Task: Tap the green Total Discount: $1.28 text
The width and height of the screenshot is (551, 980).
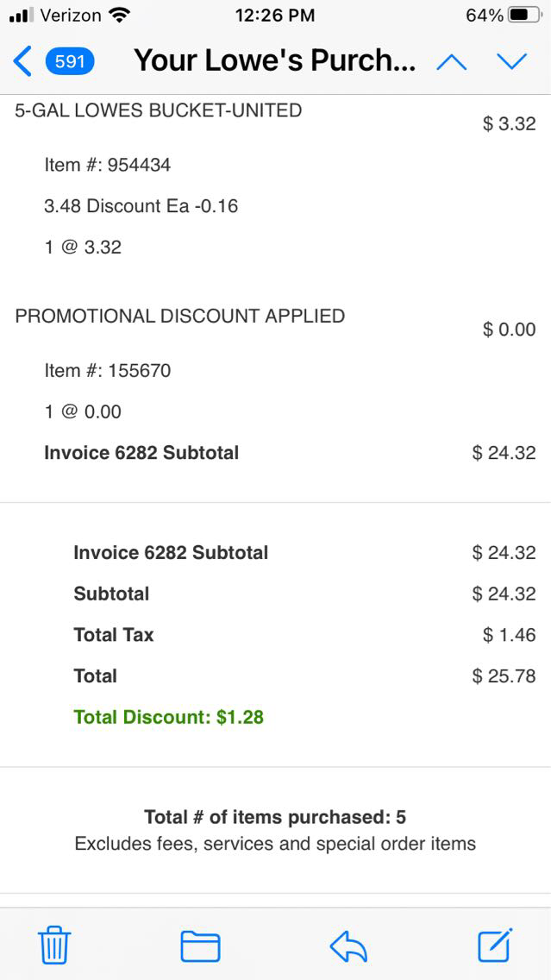Action: (x=169, y=717)
